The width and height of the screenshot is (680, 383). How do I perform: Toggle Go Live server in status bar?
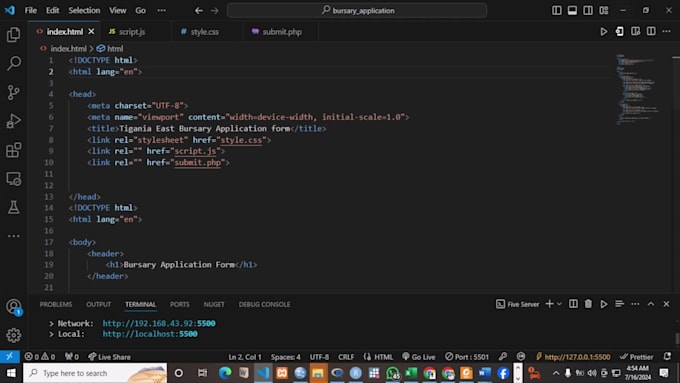point(419,357)
